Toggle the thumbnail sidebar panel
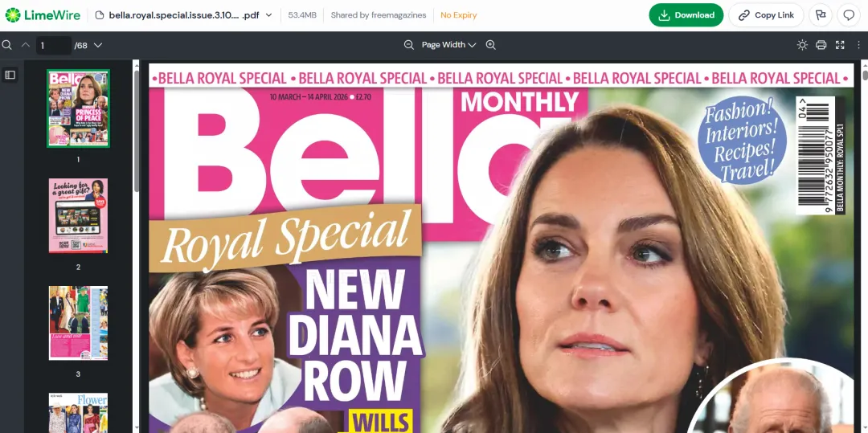Screen dimensions: 868x433 coord(10,75)
